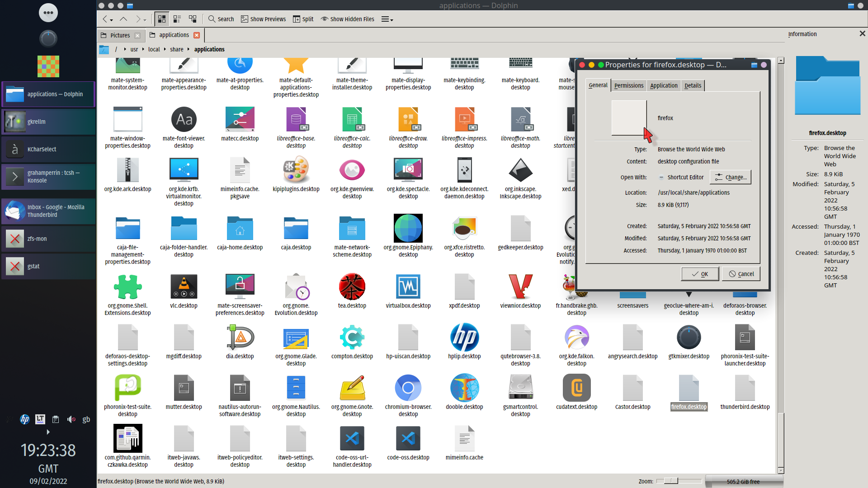
Task: Expand breadcrumb arrow after share
Action: 188,49
